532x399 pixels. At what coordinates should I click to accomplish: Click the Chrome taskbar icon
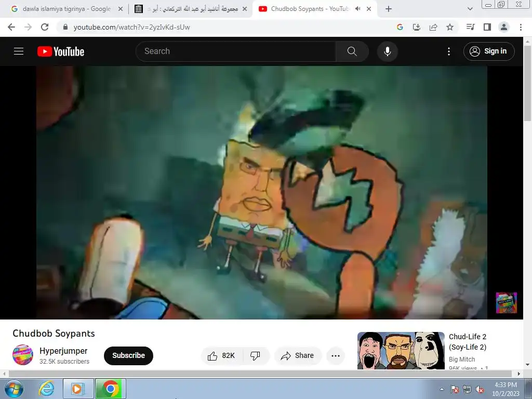(110, 389)
